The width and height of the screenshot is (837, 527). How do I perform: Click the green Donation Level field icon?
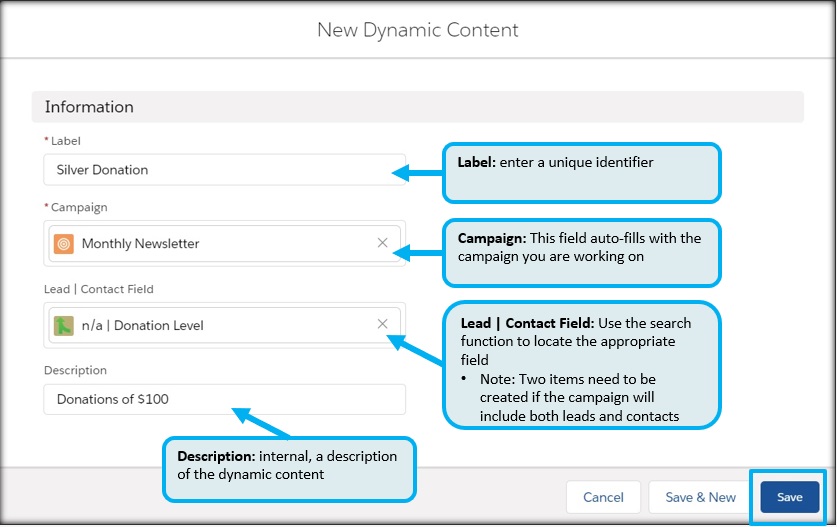(x=64, y=325)
